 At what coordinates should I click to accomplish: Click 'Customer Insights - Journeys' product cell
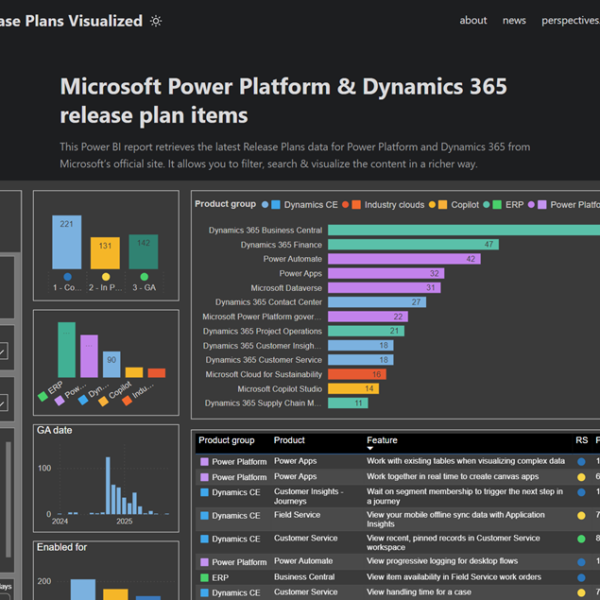tap(308, 496)
